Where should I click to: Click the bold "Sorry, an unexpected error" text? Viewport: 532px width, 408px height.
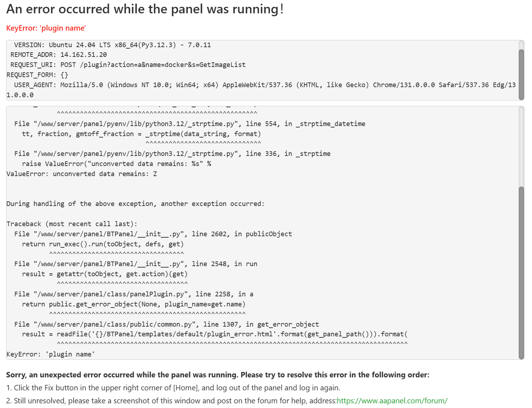point(217,375)
